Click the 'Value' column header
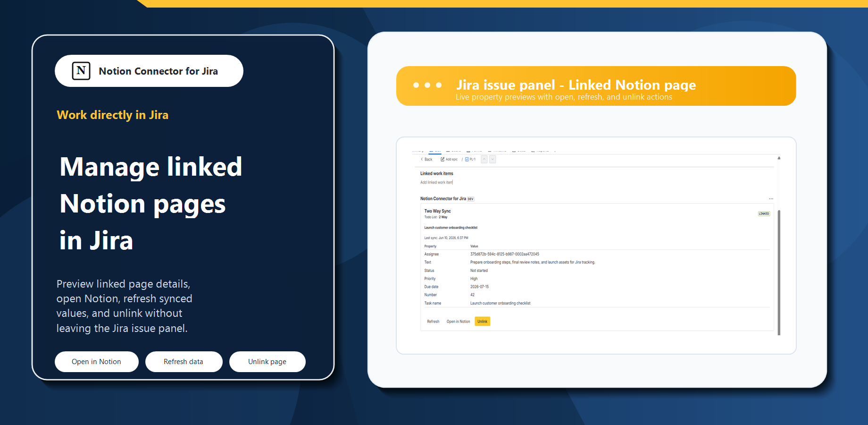 pos(474,246)
